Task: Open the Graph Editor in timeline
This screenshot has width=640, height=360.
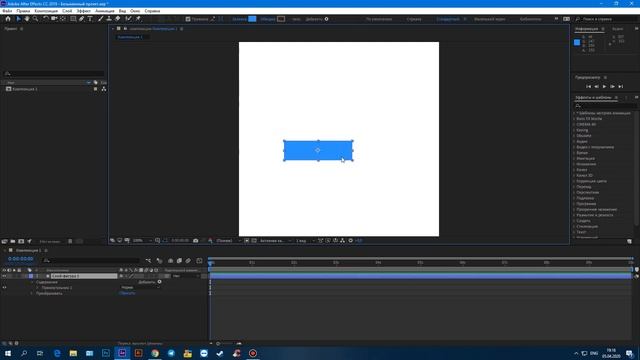Action: coord(199,260)
